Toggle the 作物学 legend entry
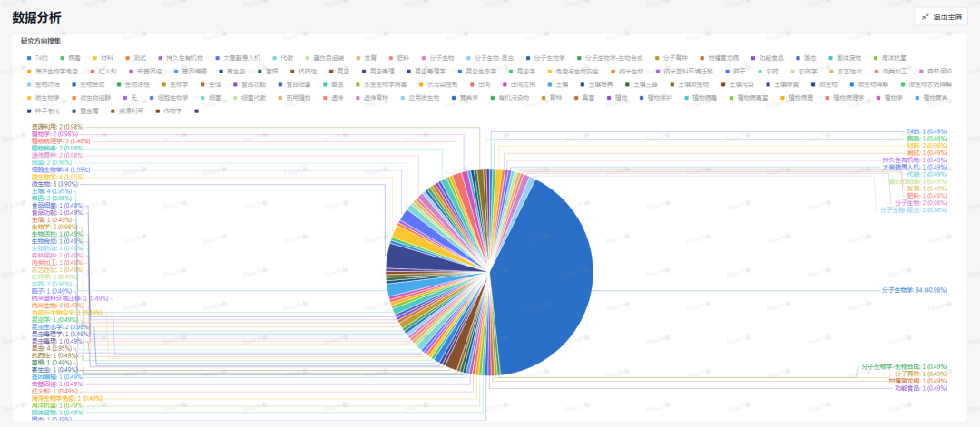This screenshot has width=980, height=427. pyautogui.click(x=168, y=111)
